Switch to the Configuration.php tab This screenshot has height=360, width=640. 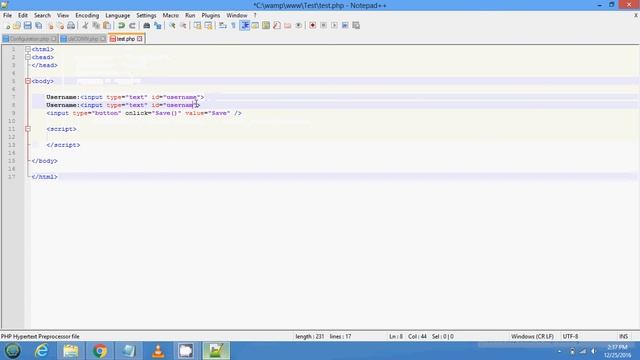pos(30,39)
